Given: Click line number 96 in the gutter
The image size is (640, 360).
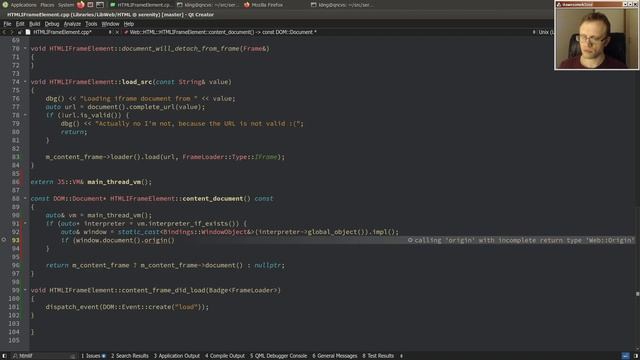Looking at the screenshot, I should (x=15, y=265).
